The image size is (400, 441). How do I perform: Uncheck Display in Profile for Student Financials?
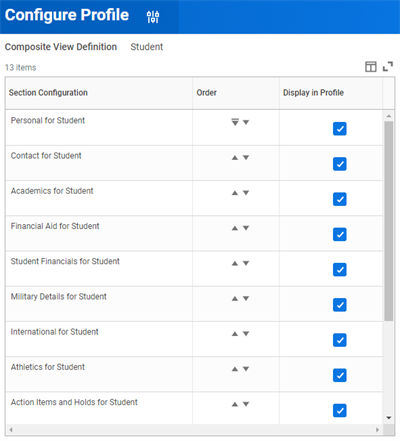[x=340, y=270]
